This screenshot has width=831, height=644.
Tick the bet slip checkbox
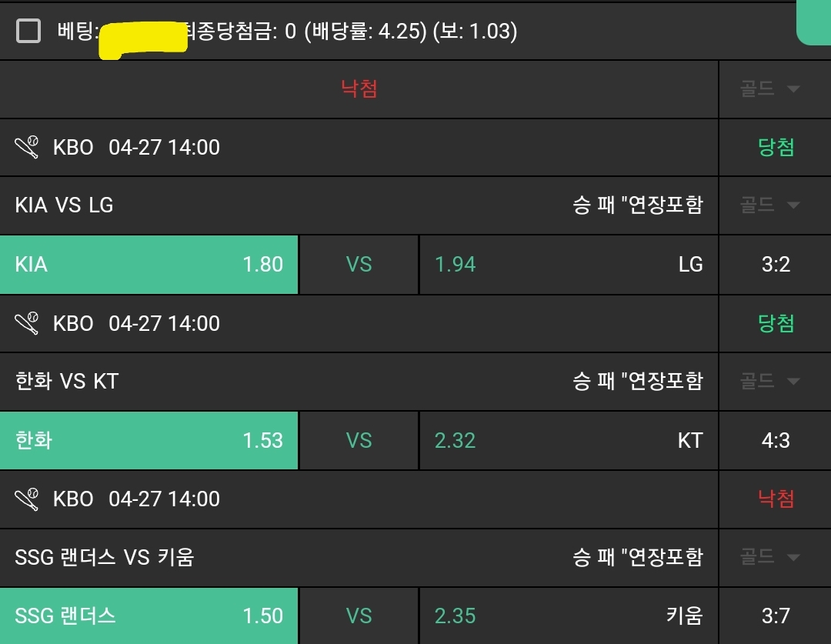coord(28,31)
